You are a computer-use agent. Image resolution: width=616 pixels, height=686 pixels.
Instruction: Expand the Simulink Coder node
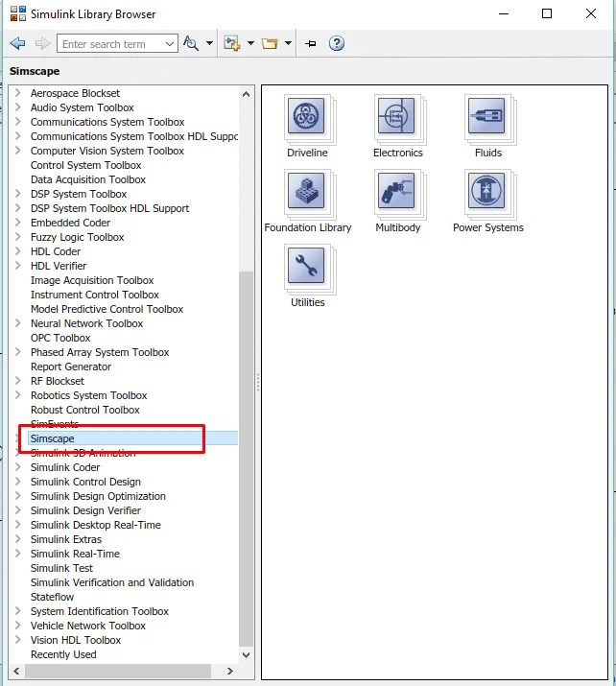(x=18, y=467)
